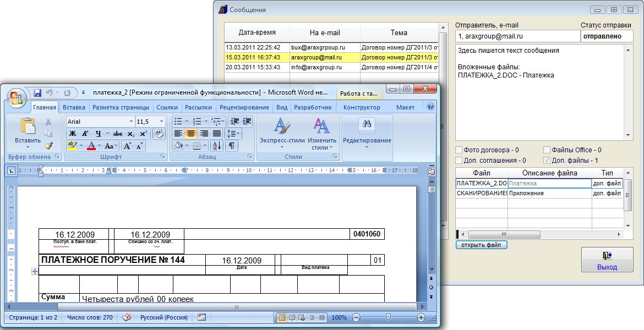The width and height of the screenshot is (644, 330).
Task: Click Выход button in Сообщения window
Action: [607, 260]
